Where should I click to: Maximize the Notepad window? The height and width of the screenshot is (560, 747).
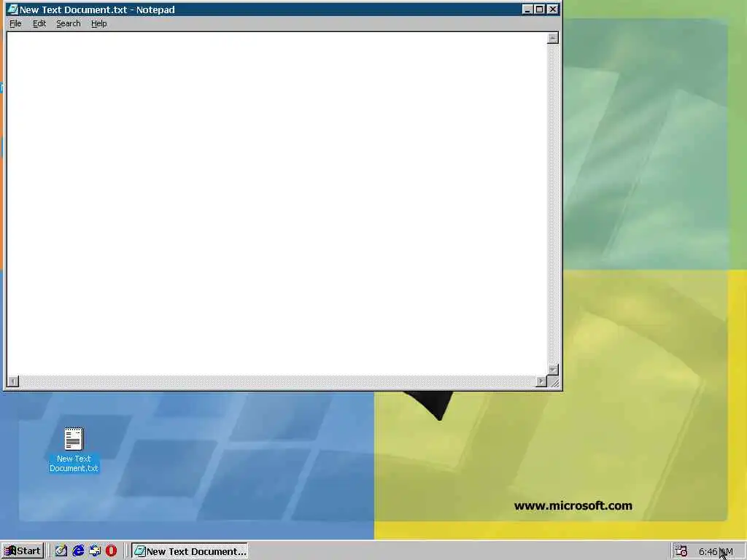point(539,9)
